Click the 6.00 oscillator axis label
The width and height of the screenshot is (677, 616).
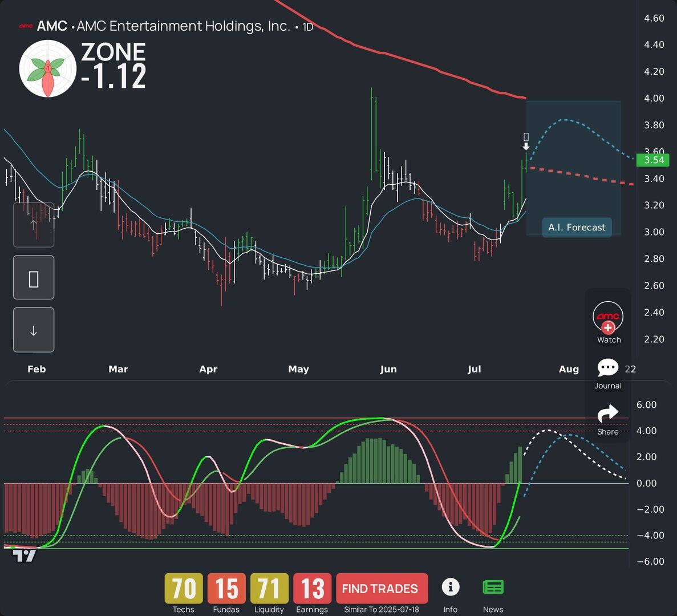pyautogui.click(x=646, y=405)
